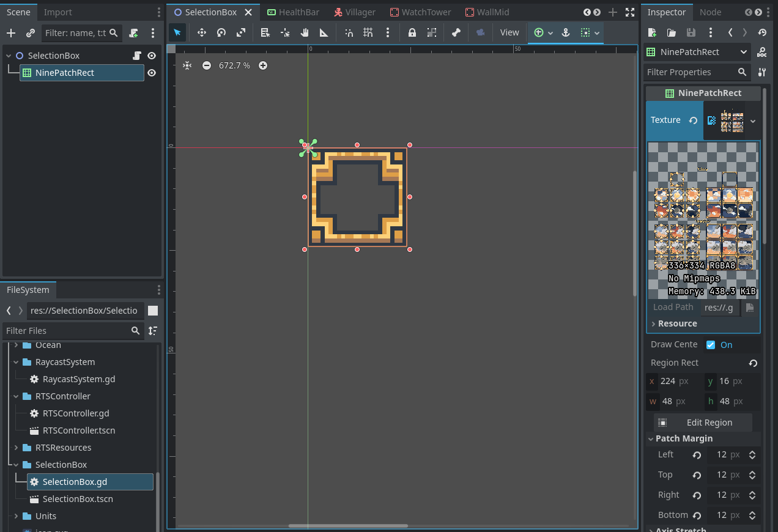The image size is (778, 532).
Task: Toggle smart snapping in the toolbar
Action: pyautogui.click(x=349, y=32)
